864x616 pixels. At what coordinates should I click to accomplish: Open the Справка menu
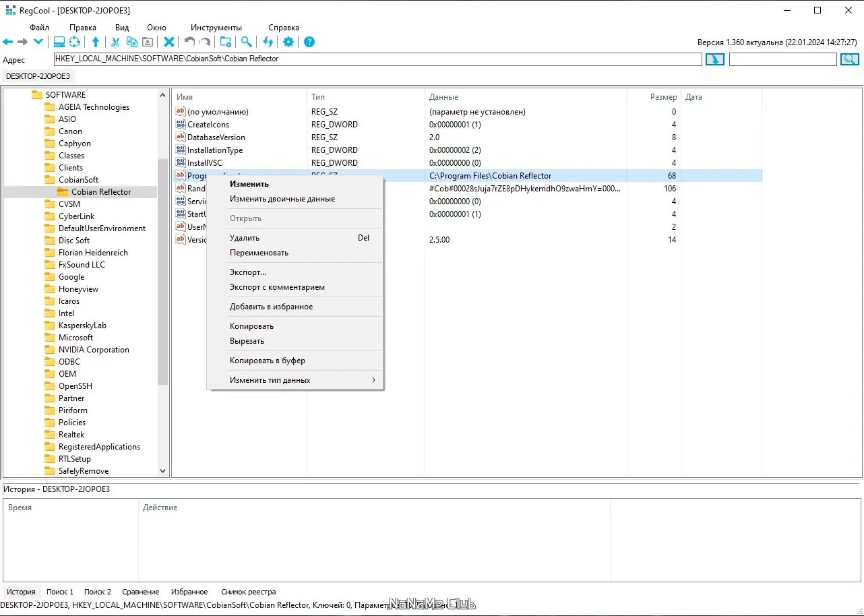tap(284, 28)
